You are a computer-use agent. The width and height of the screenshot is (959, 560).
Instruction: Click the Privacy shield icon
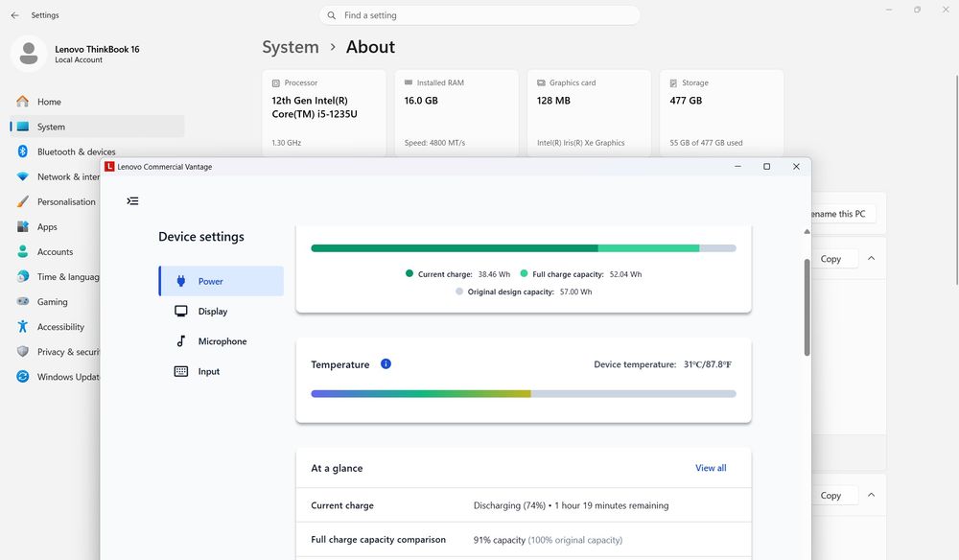tap(23, 352)
